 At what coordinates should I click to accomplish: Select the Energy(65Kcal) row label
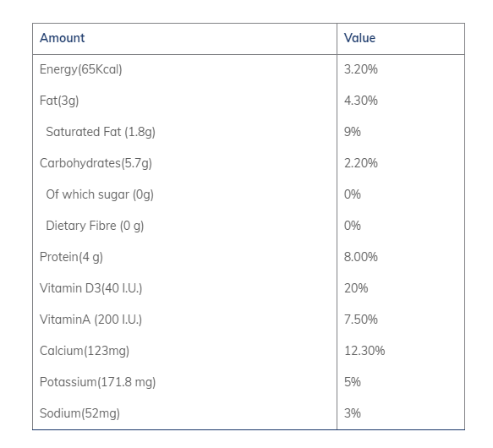(81, 69)
